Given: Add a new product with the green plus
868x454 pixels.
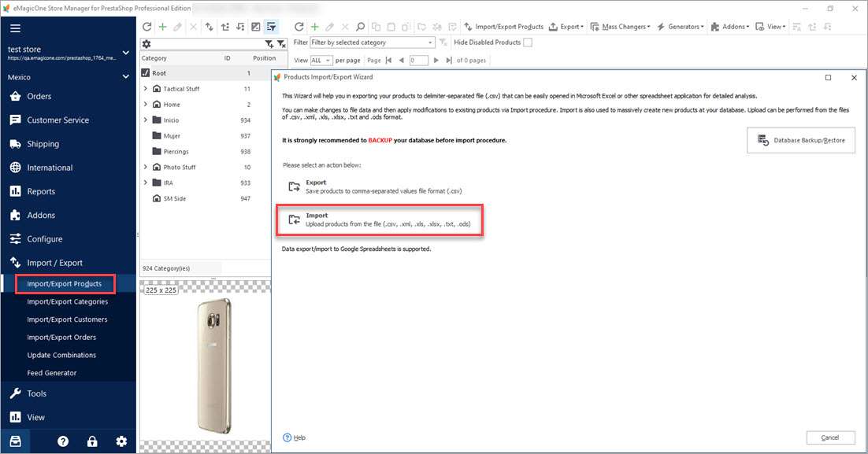Looking at the screenshot, I should click(x=314, y=27).
